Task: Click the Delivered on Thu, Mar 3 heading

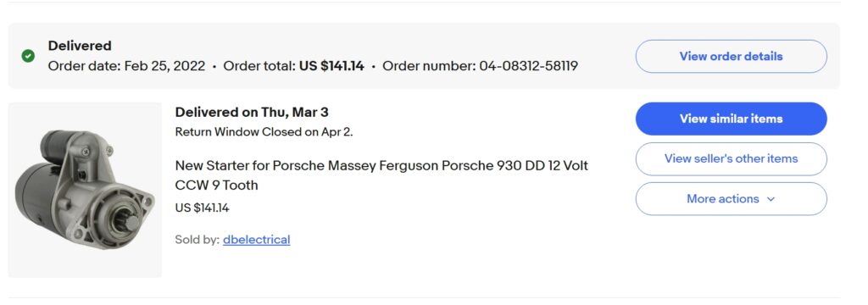Action: 251,113
